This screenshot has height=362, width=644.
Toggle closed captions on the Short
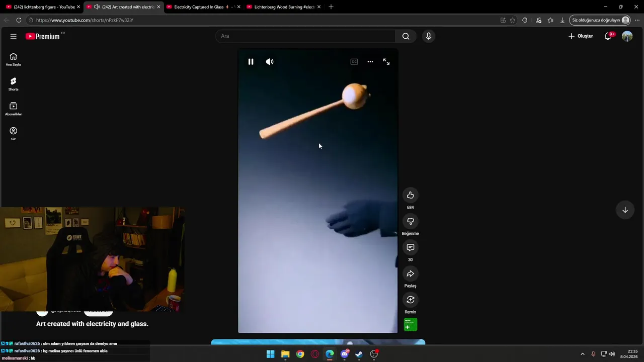click(354, 62)
